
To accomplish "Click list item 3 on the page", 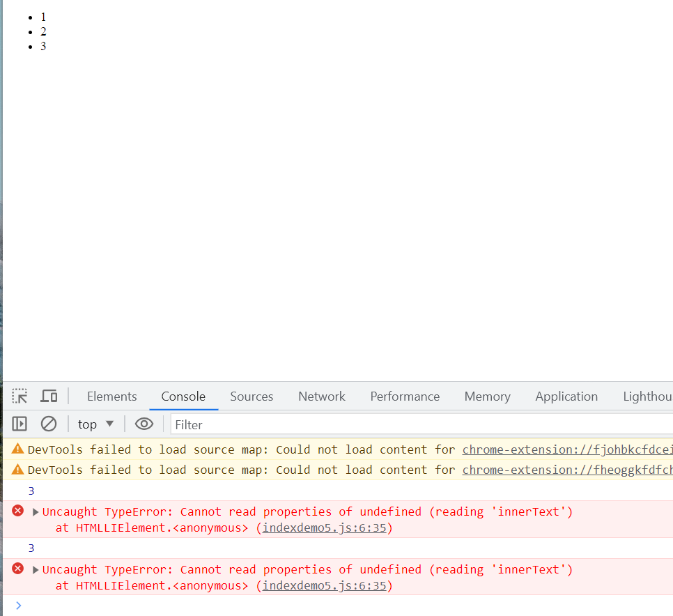I will (x=43, y=47).
